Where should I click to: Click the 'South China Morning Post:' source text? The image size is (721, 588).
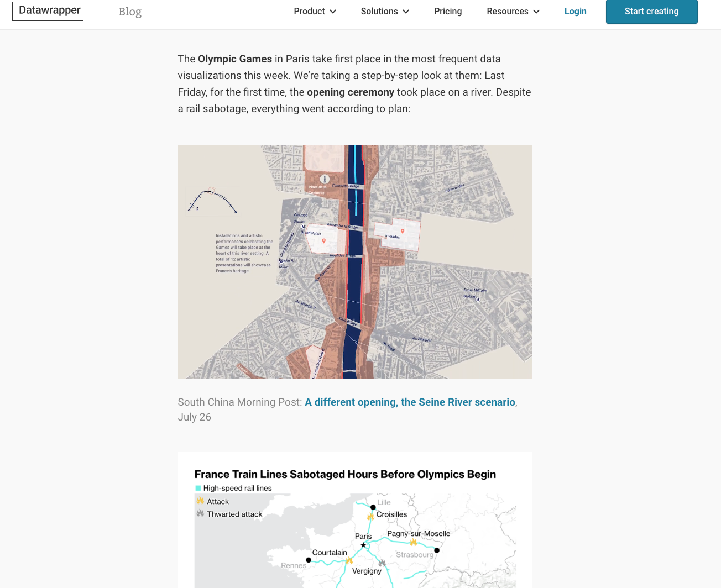click(240, 402)
